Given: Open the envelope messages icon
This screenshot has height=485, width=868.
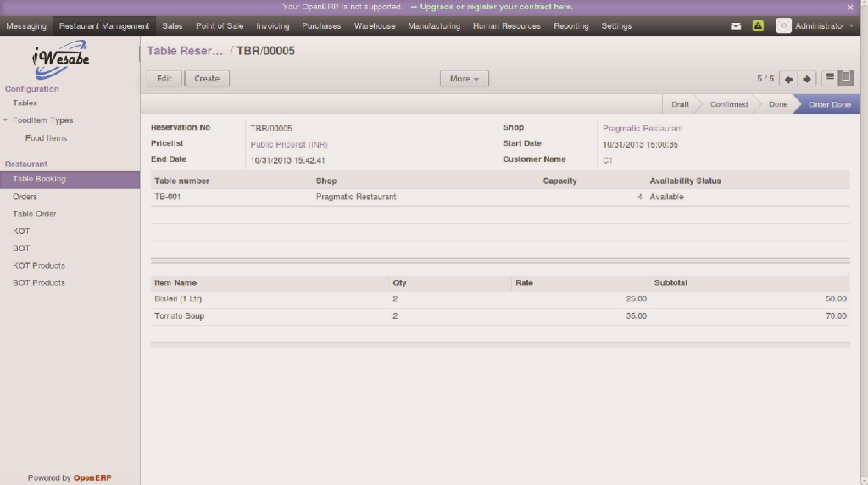Looking at the screenshot, I should (x=736, y=26).
